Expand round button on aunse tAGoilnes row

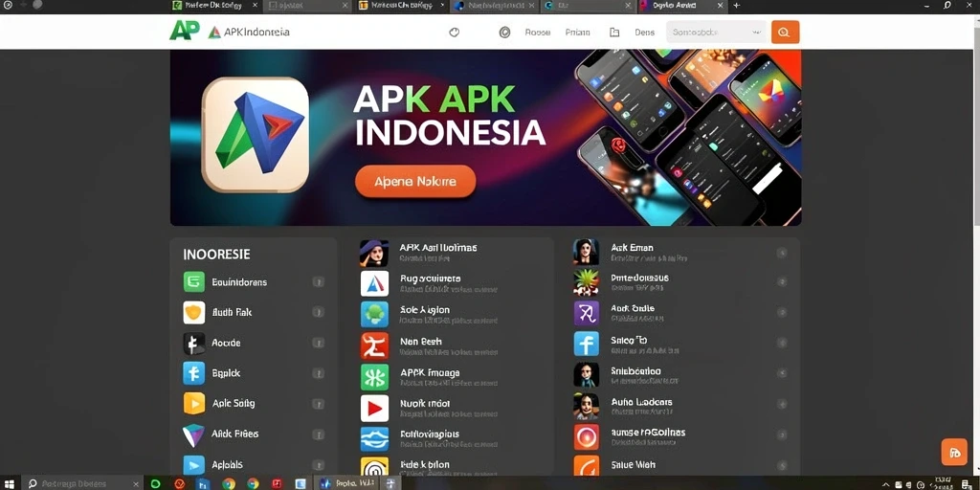[x=781, y=434]
